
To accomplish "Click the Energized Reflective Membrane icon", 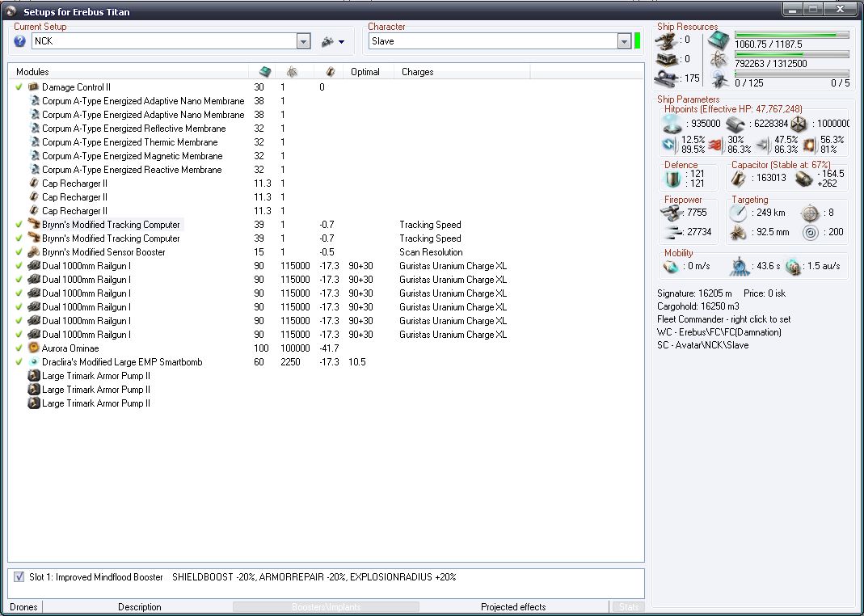I will [34, 129].
